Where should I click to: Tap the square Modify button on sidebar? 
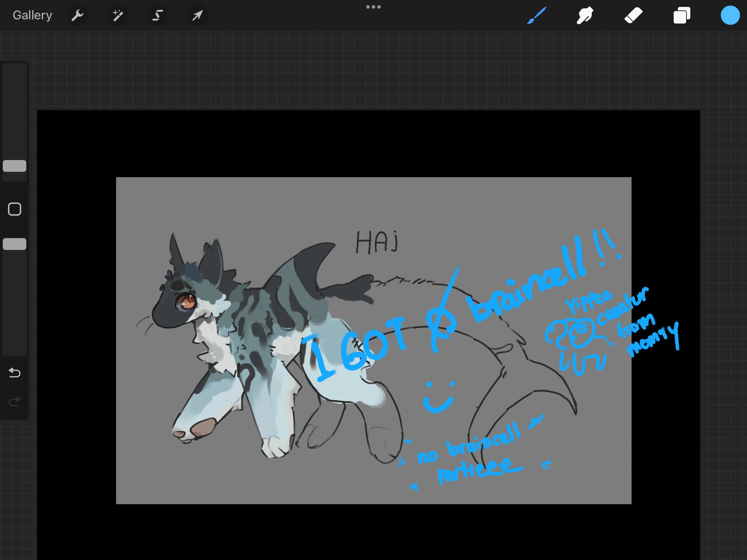[14, 209]
